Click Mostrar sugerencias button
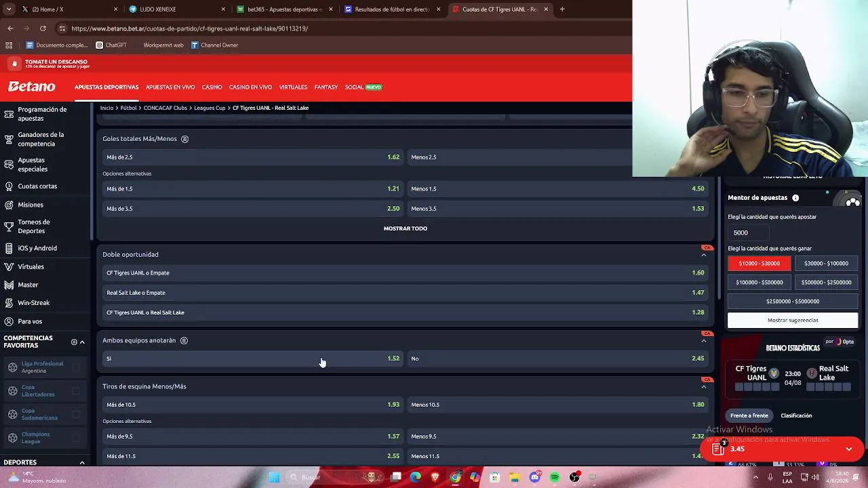 (x=793, y=320)
